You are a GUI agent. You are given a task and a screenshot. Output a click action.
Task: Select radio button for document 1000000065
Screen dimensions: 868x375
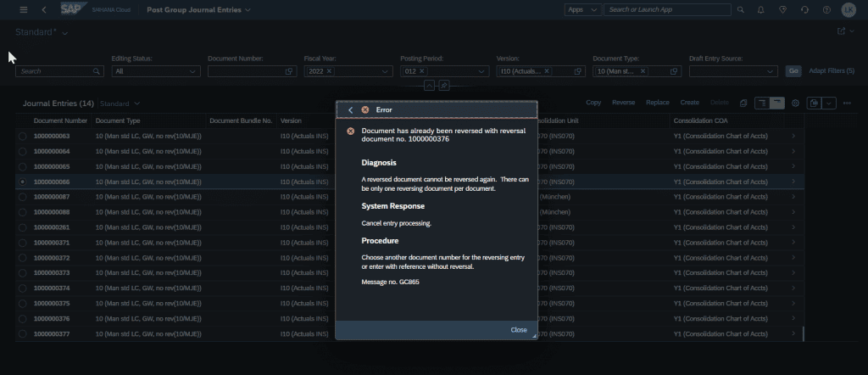tap(23, 166)
